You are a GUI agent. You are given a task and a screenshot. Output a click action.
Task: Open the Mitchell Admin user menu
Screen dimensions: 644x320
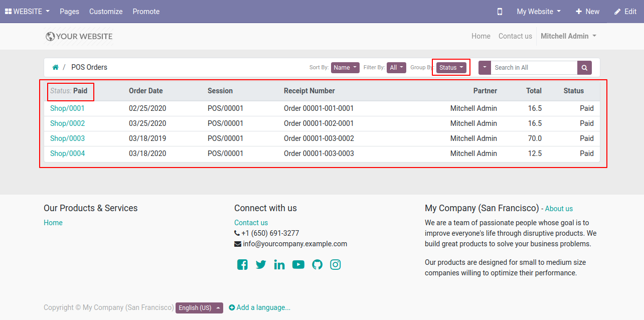pos(568,36)
